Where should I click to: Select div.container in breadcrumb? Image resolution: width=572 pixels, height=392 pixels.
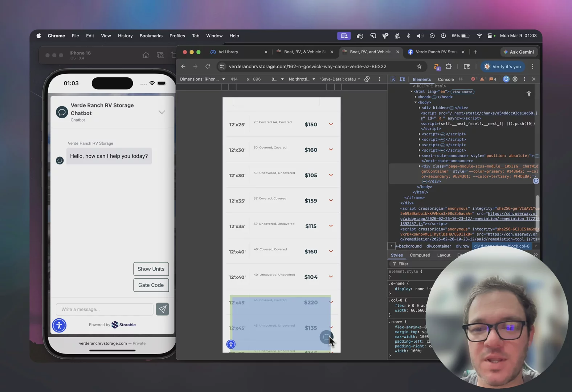[438, 246]
